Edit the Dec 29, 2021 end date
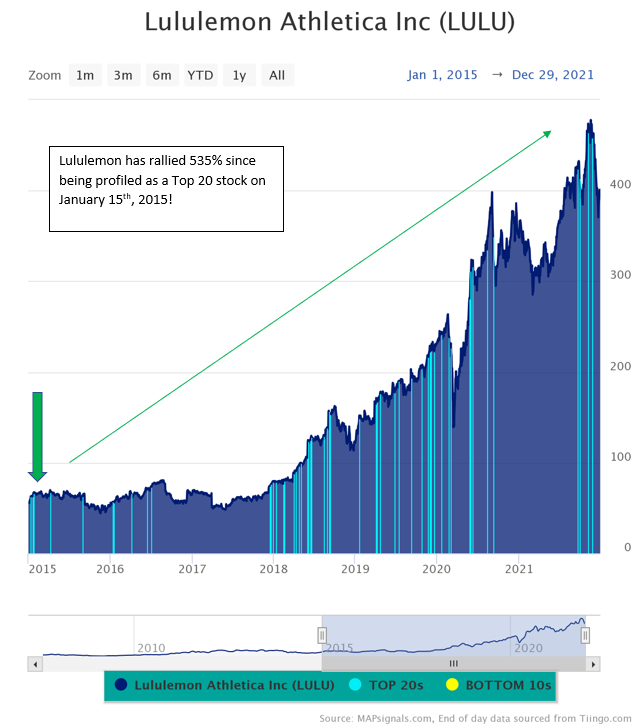The width and height of the screenshot is (638, 728). pyautogui.click(x=553, y=75)
